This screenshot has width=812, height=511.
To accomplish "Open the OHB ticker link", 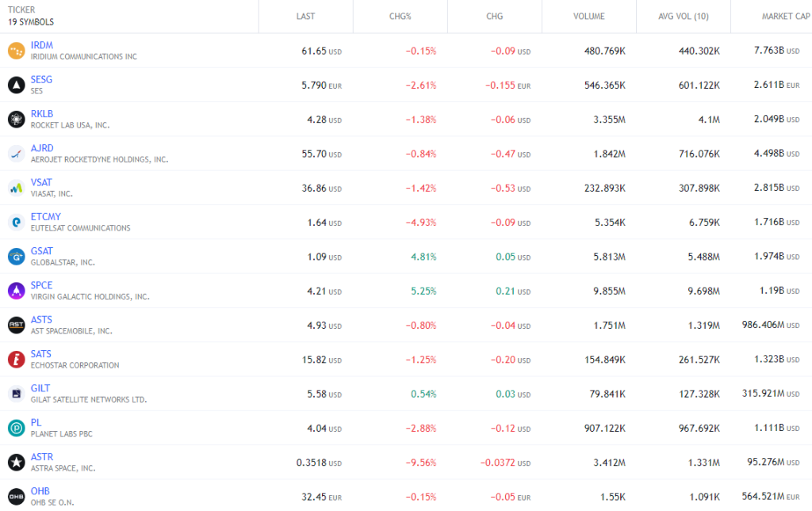I will tap(40, 491).
